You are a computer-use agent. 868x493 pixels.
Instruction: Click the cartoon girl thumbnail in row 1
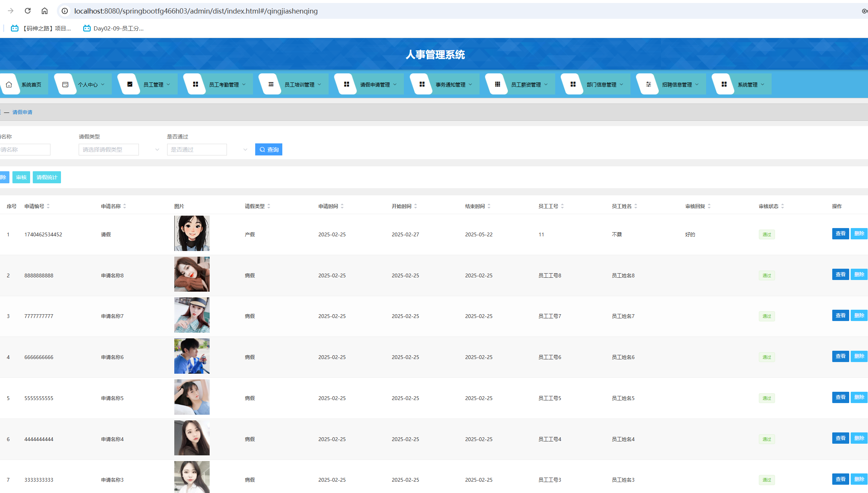pos(192,233)
